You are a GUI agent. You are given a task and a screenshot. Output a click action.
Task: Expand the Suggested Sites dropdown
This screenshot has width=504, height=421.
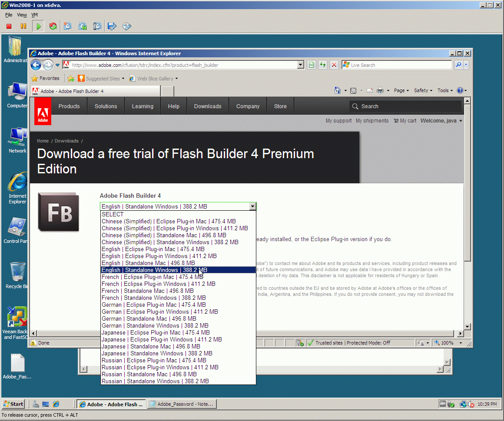pos(123,79)
